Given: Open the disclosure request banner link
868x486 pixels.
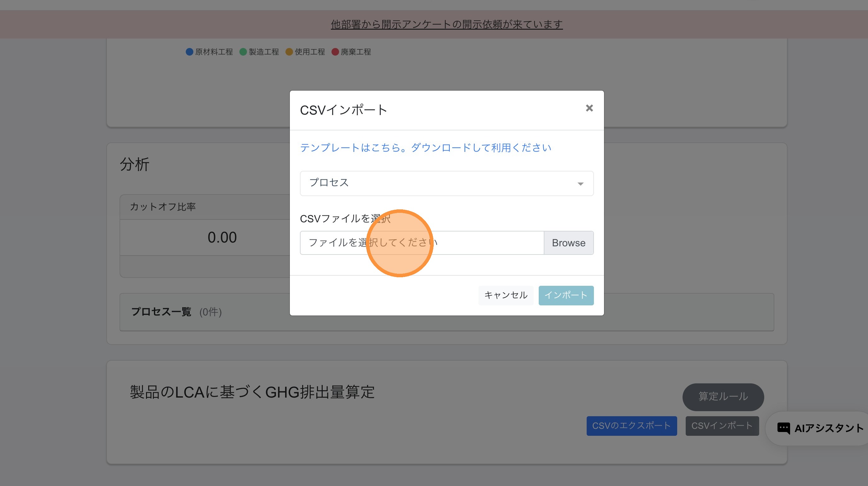Looking at the screenshot, I should (x=447, y=24).
